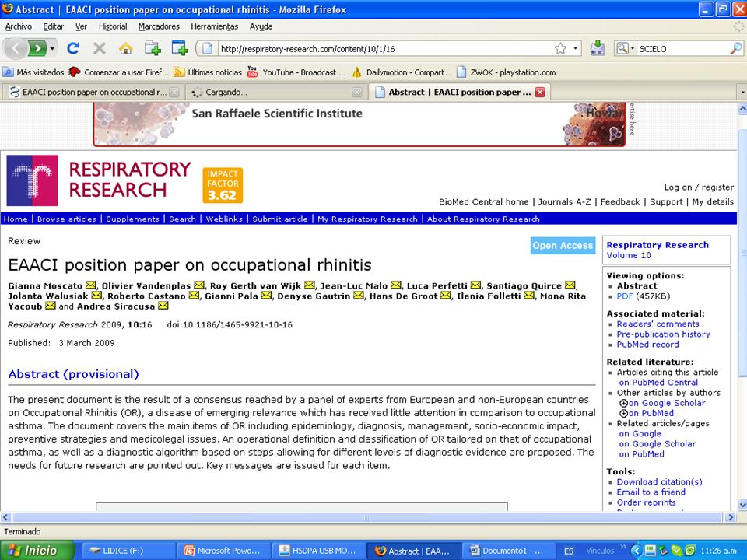Click envelope icon after Jean-Luc Malo
747x560 pixels.
[396, 285]
